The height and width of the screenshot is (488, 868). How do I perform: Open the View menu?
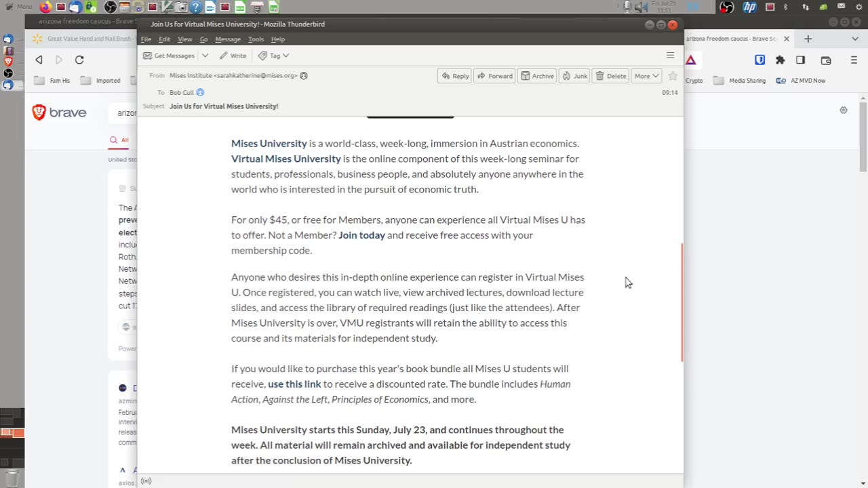click(184, 39)
